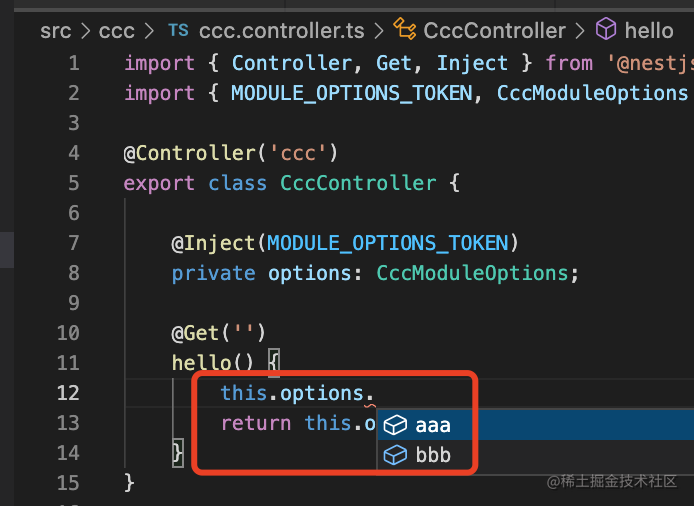Open the src folder breadcrumb
The height and width of the screenshot is (506, 694).
click(56, 31)
